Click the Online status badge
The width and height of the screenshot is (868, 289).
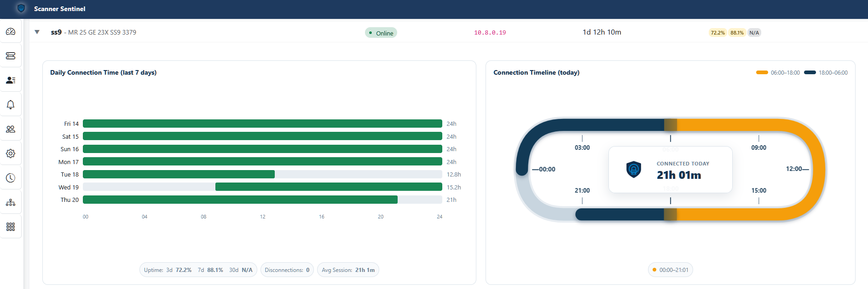click(x=381, y=33)
